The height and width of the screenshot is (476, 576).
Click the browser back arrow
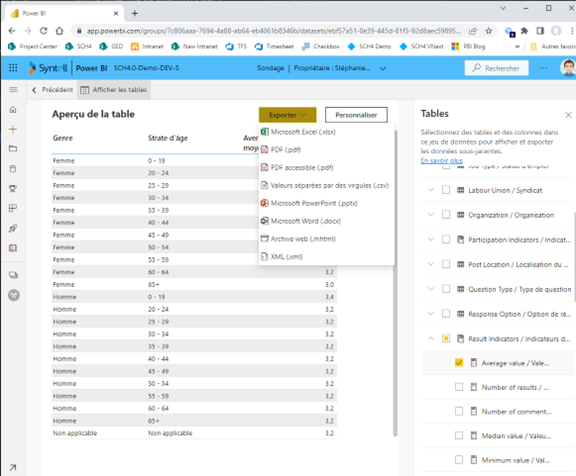pos(12,31)
